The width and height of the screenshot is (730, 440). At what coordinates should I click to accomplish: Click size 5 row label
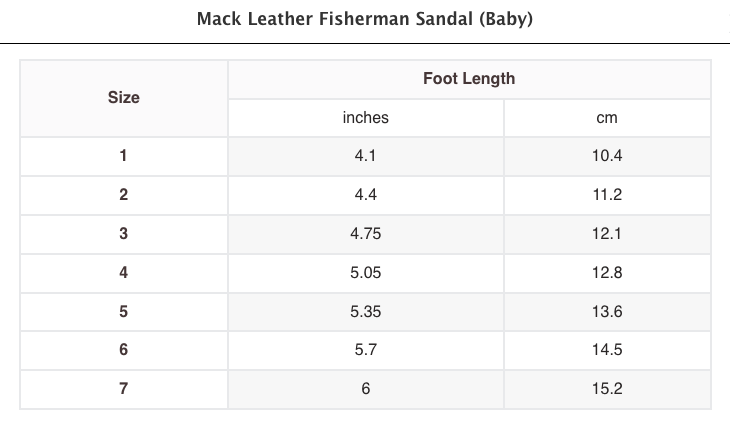coord(124,311)
